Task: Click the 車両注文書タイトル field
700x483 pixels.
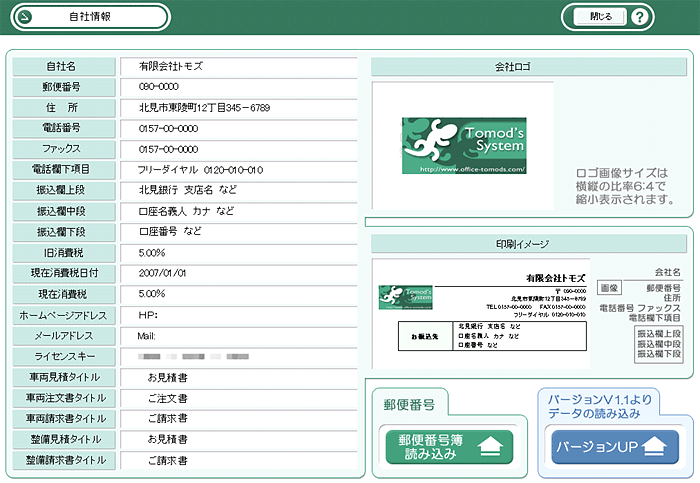Action: click(x=238, y=398)
